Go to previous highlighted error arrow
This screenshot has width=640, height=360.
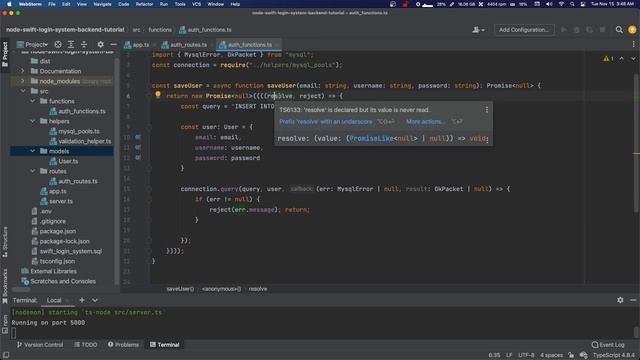tap(621, 59)
